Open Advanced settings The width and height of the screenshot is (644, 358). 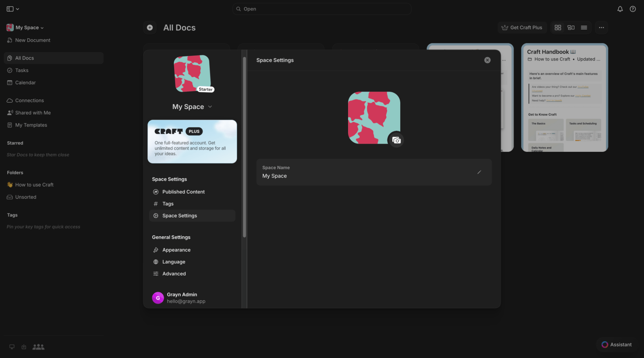point(192,274)
